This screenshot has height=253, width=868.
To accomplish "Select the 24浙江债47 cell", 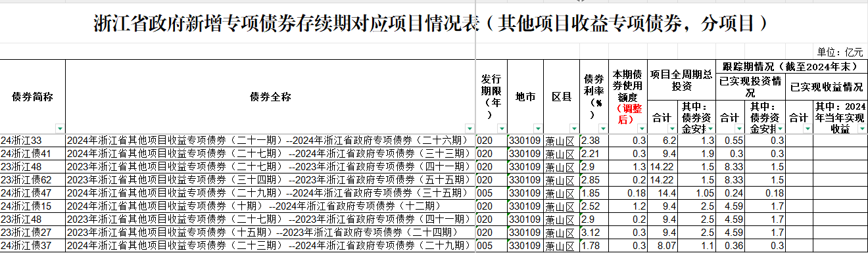I will point(33,193).
